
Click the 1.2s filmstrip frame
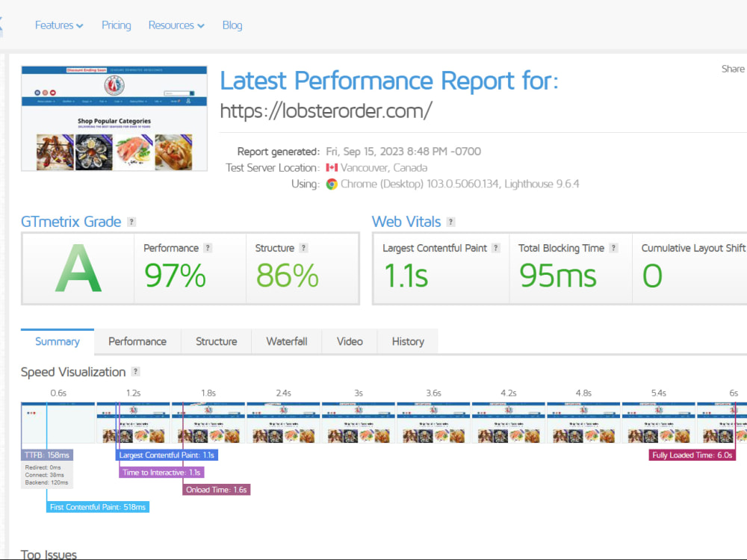(134, 423)
